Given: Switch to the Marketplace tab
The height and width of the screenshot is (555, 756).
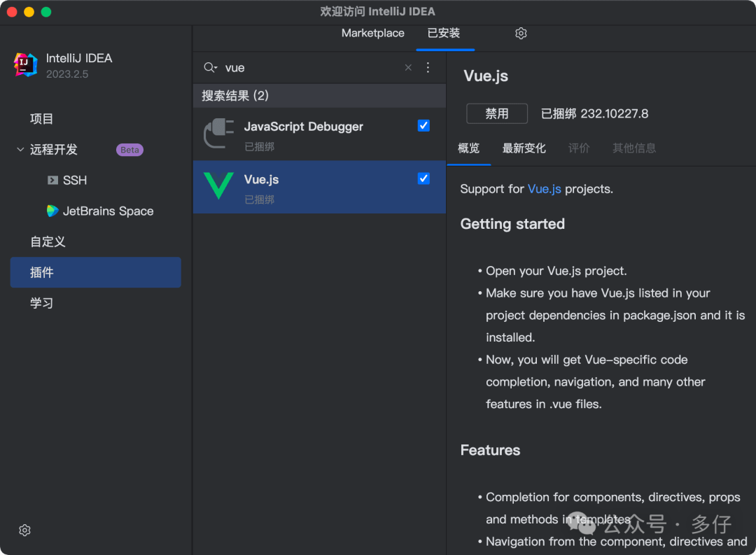Looking at the screenshot, I should (372, 34).
